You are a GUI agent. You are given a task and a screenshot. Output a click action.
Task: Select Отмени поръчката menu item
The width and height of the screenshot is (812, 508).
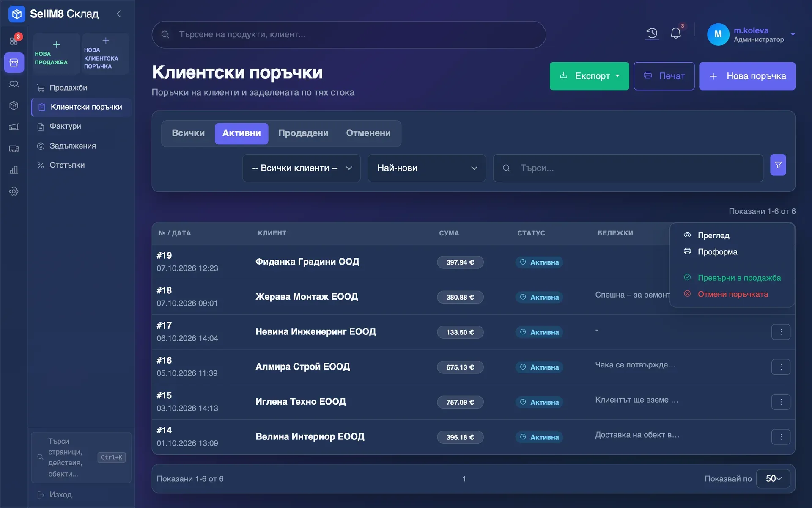(732, 294)
